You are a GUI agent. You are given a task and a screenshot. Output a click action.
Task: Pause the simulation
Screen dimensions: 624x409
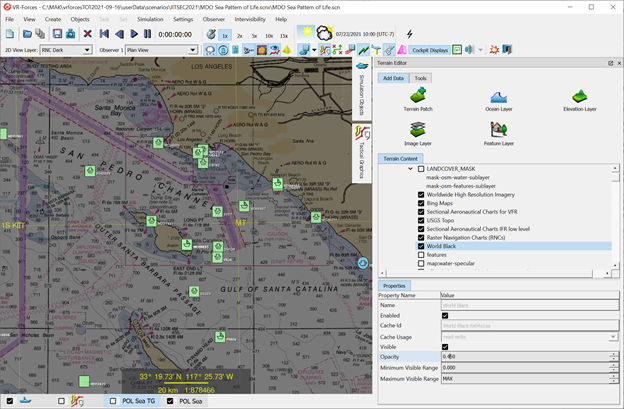point(147,34)
